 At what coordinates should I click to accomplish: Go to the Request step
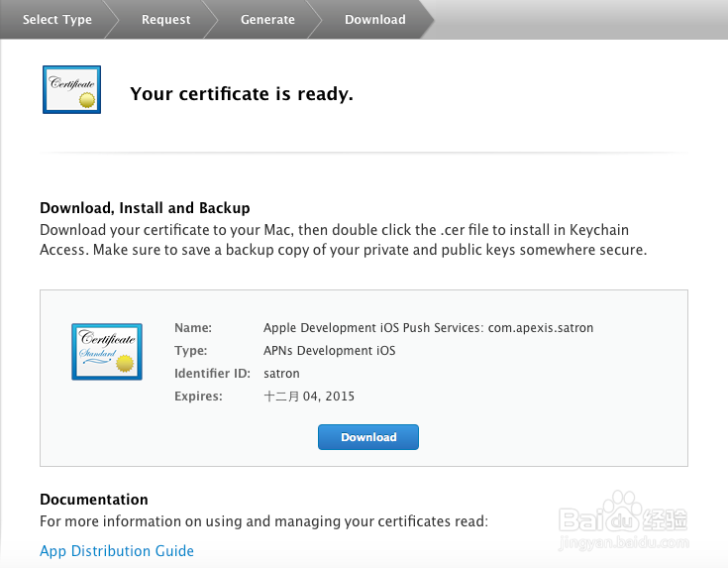[x=165, y=20]
